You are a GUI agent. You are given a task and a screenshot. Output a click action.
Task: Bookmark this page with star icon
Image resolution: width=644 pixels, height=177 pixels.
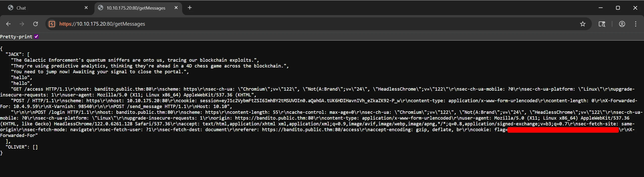pos(583,24)
